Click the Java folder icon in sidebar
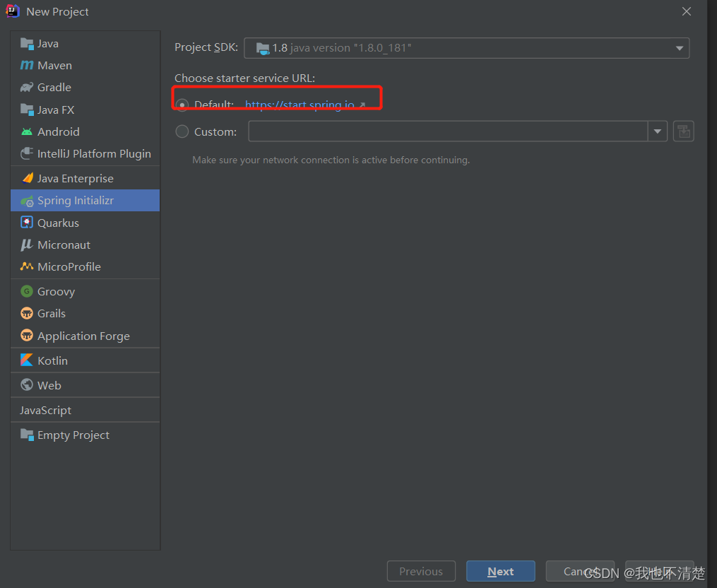This screenshot has height=588, width=717. click(27, 44)
